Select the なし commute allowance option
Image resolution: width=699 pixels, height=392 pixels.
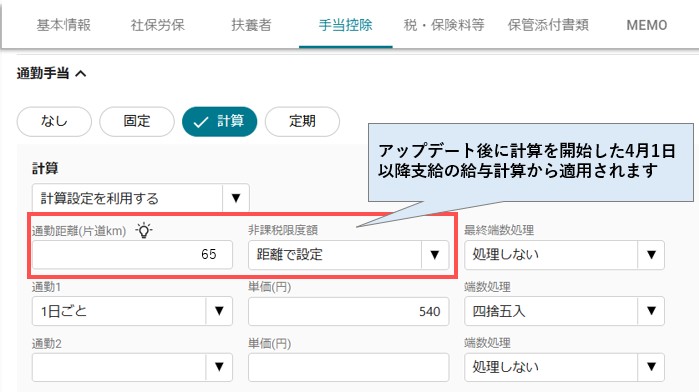[54, 121]
